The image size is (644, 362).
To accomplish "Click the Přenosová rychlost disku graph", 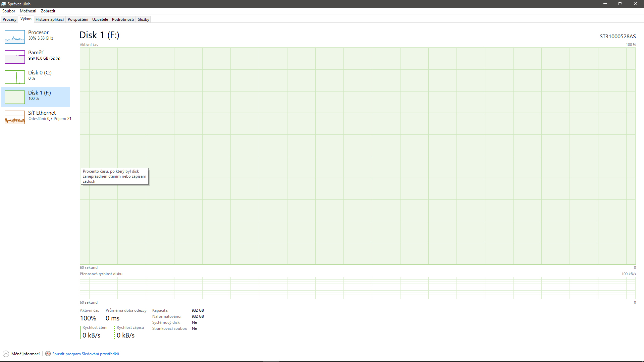I will click(358, 288).
